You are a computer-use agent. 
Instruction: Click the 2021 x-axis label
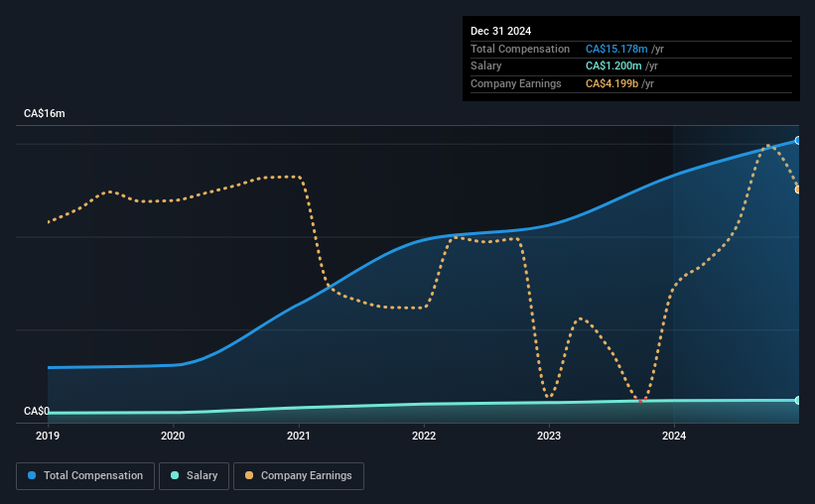pos(299,436)
